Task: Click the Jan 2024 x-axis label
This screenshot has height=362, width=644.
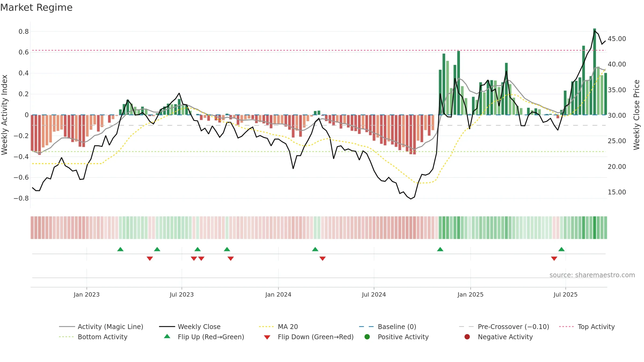Action: 278,295
